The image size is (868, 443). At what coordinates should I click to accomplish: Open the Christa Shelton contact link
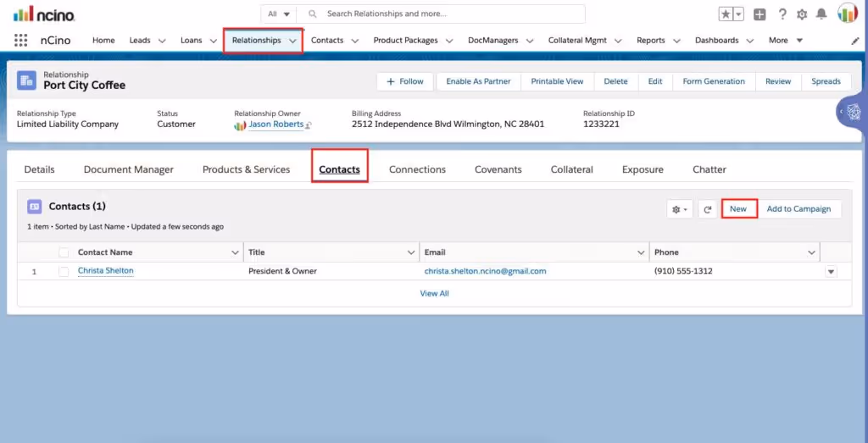(106, 271)
